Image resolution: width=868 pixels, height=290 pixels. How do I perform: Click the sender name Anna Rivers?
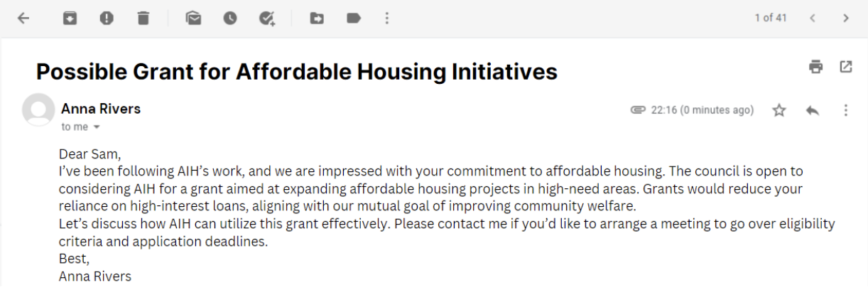pyautogui.click(x=101, y=109)
